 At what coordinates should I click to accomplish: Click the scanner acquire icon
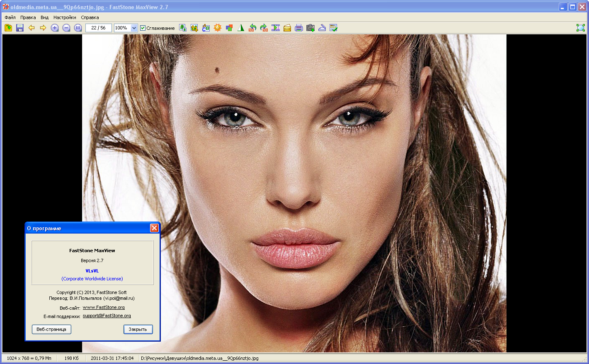(x=322, y=28)
